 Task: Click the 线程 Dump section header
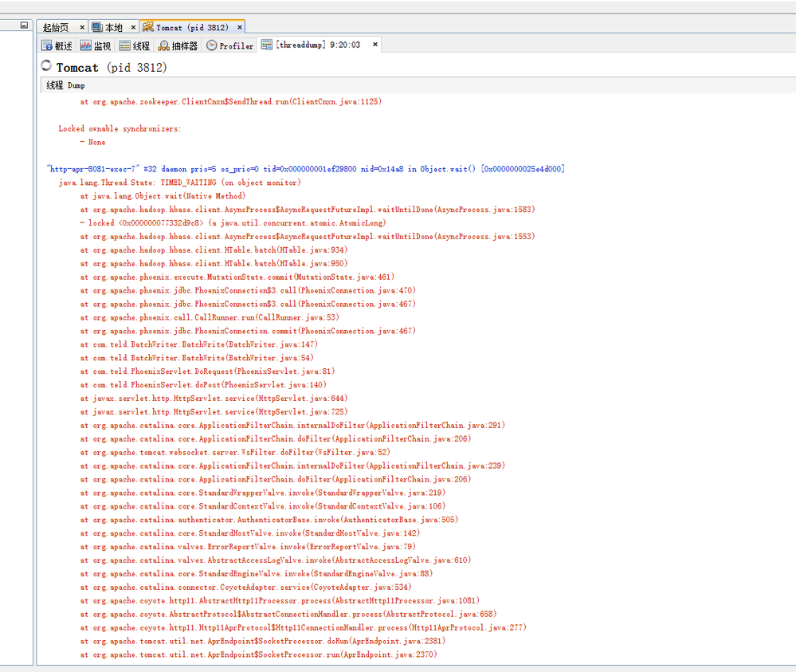coord(65,85)
